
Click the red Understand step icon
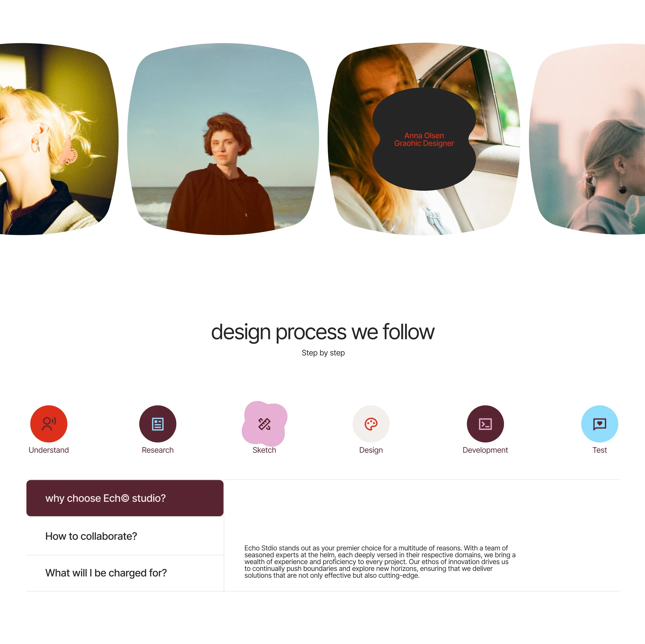tap(49, 424)
